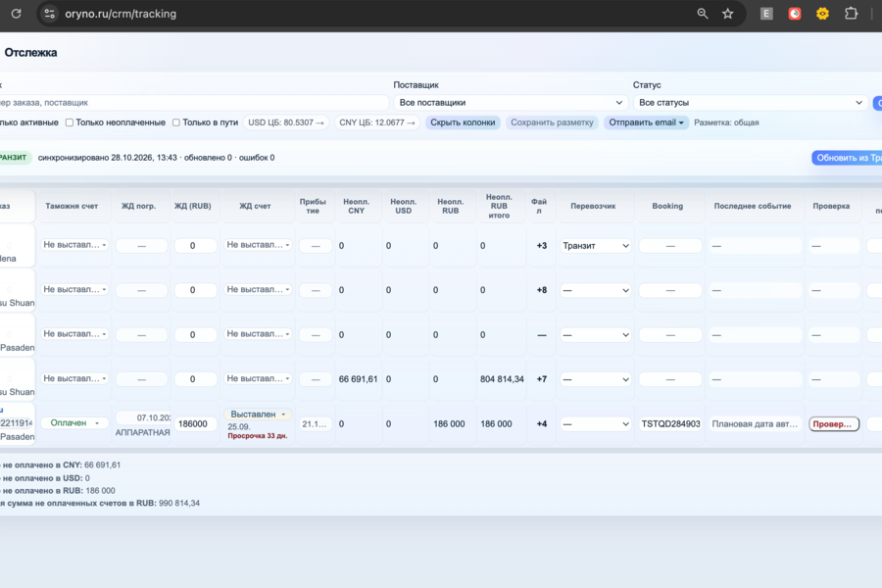Click the +4 files count

point(542,423)
